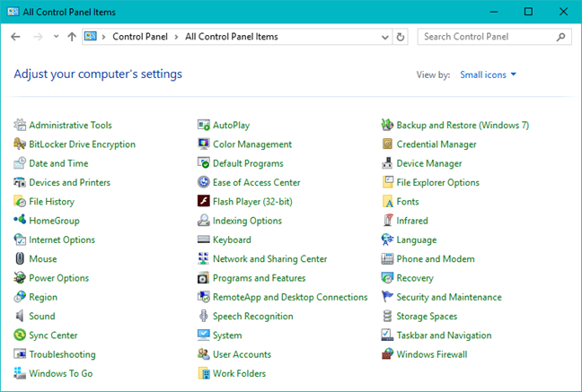The height and width of the screenshot is (392, 582).
Task: Click the Device Manager icon
Action: coord(388,164)
